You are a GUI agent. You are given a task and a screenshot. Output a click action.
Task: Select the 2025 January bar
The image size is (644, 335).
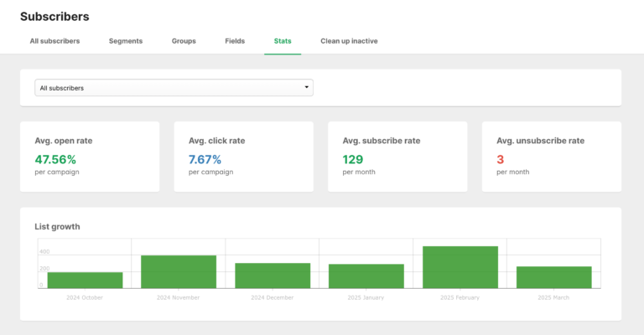tap(366, 276)
